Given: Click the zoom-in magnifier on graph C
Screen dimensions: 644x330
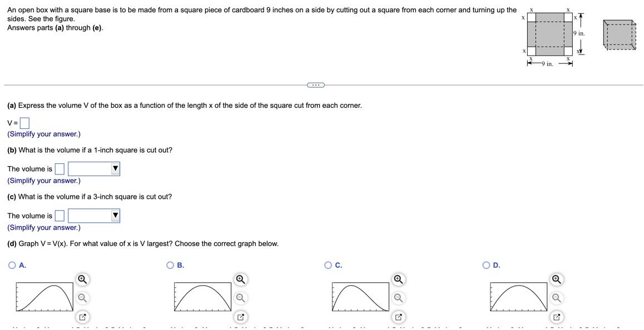Looking at the screenshot, I should 398,278.
